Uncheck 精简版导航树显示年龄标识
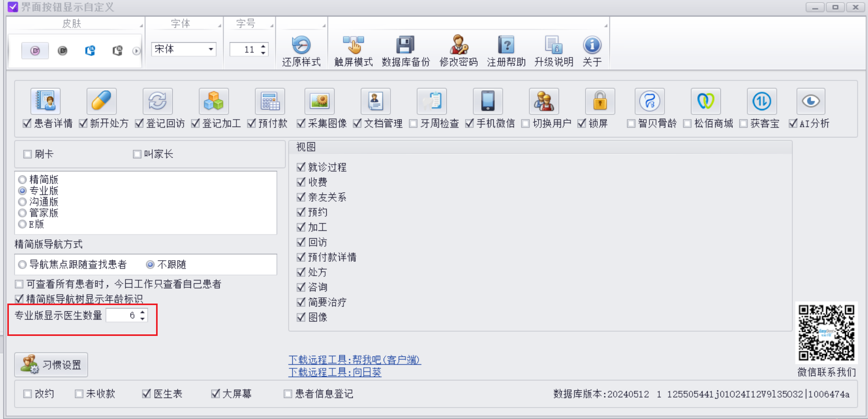Image resolution: width=868 pixels, height=419 pixels. pyautogui.click(x=19, y=299)
